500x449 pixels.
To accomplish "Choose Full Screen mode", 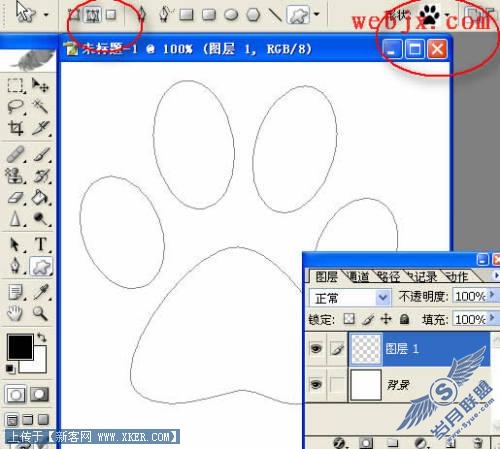I will (x=43, y=420).
